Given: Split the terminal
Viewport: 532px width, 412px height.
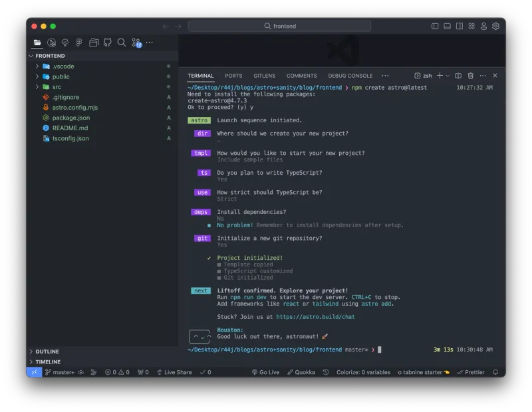Looking at the screenshot, I should [458, 76].
